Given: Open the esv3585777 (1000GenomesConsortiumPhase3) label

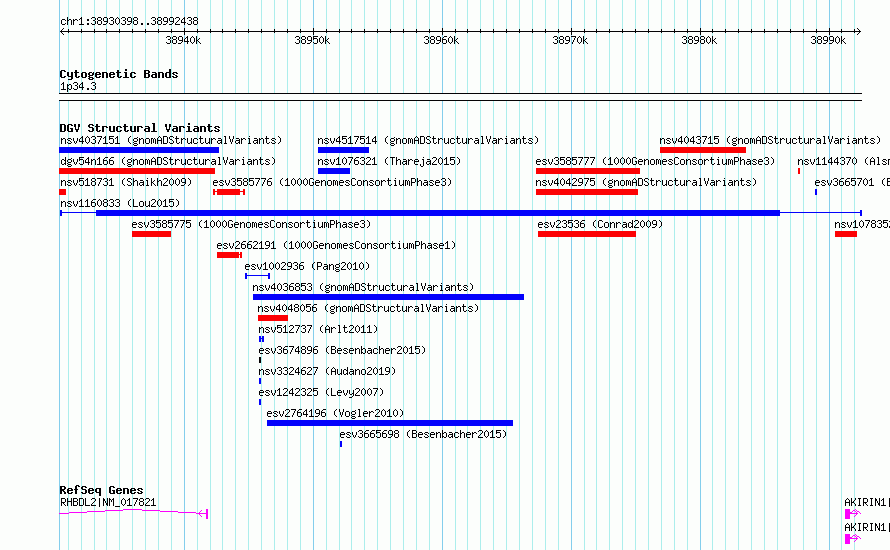Looking at the screenshot, I should 655,161.
